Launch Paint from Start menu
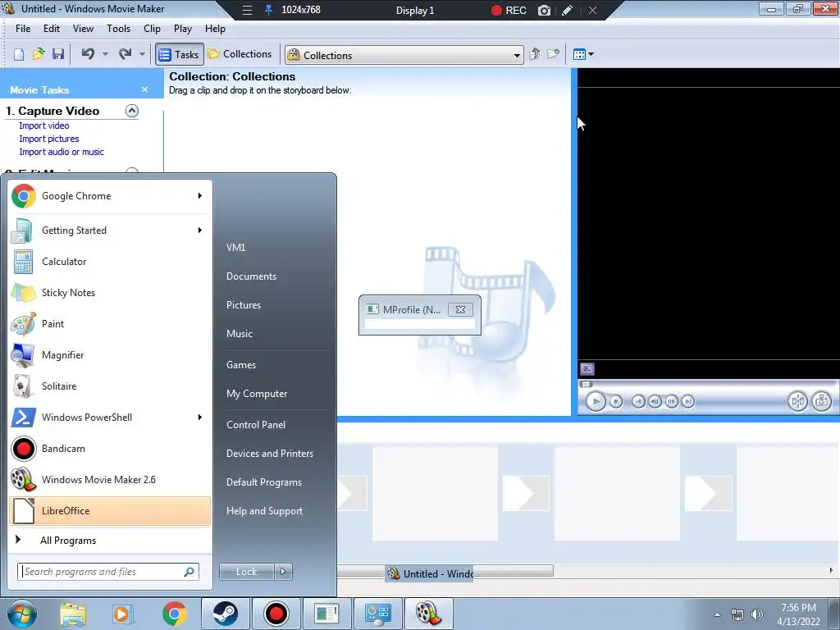Viewport: 840px width, 630px height. [110, 323]
